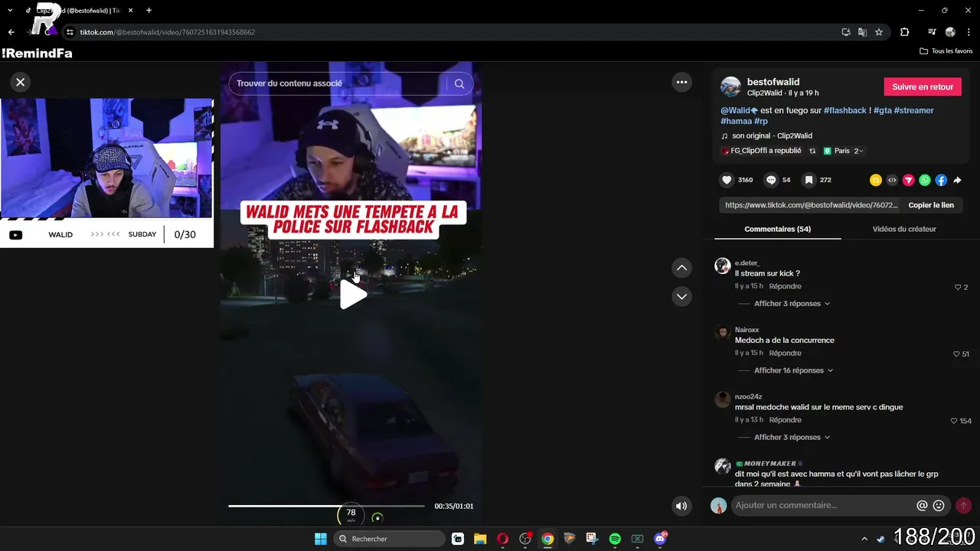Play the paused video with center play button
Screen dimensions: 980x551
[352, 295]
